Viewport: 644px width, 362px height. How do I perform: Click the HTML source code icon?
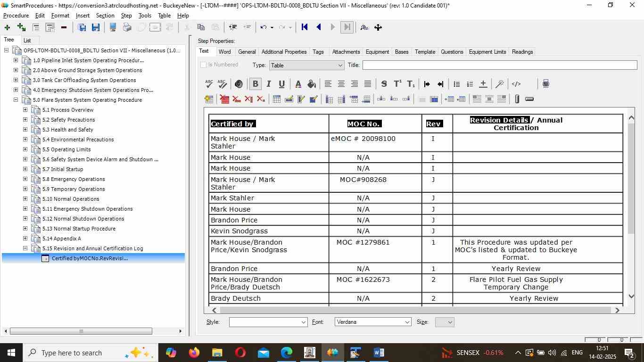516,84
